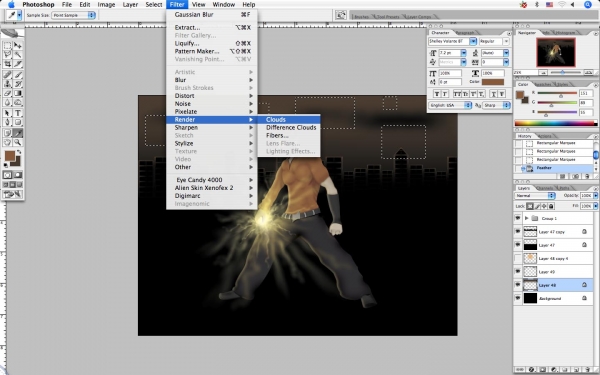Open the Blur filter submenu
The width and height of the screenshot is (600, 375).
(212, 80)
